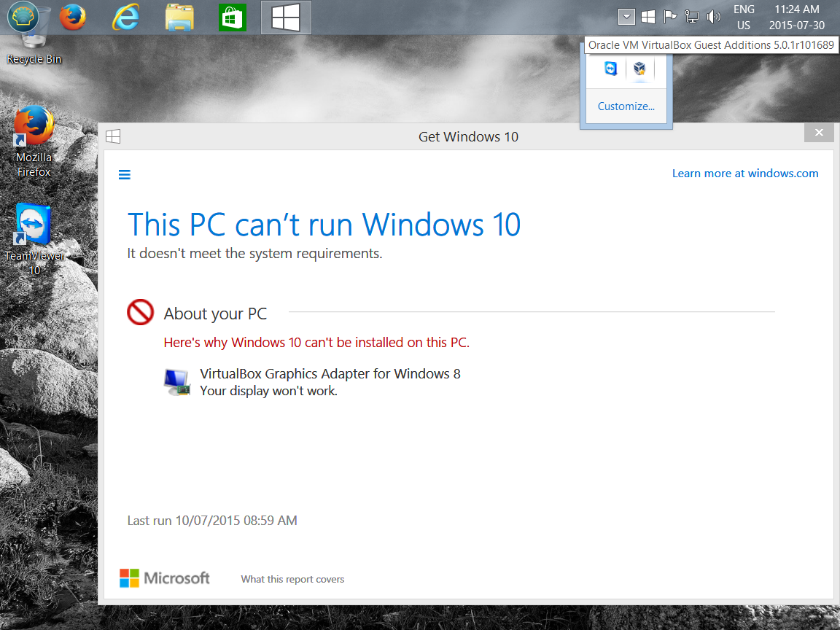Click Here's why Windows 10 can't be installed text
840x630 pixels.
click(316, 342)
